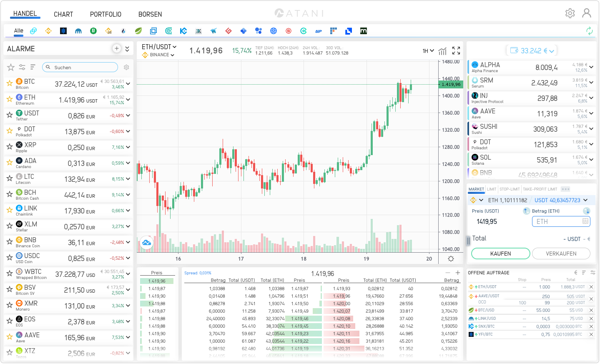Switch to the BÖRSEN tab
The width and height of the screenshot is (600, 364).
(x=150, y=14)
